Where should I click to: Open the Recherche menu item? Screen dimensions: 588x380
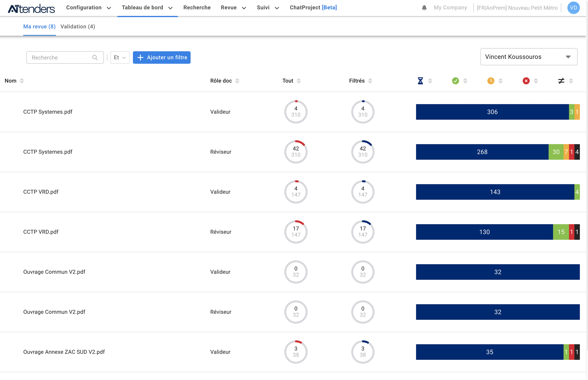pos(197,8)
